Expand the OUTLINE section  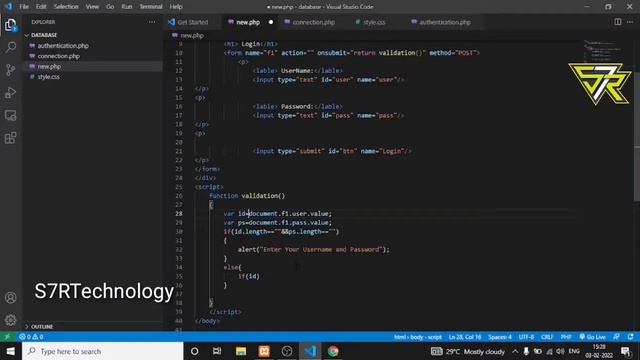click(x=42, y=327)
